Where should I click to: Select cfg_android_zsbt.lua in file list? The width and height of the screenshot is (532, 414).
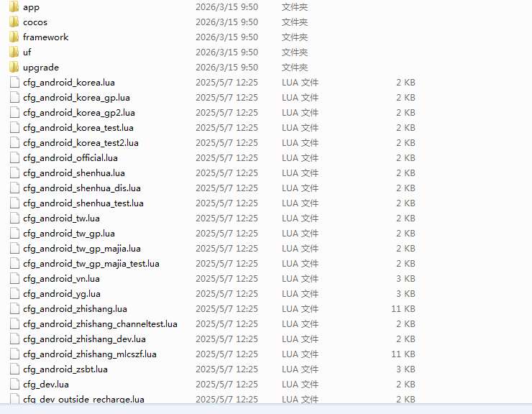[x=65, y=369]
